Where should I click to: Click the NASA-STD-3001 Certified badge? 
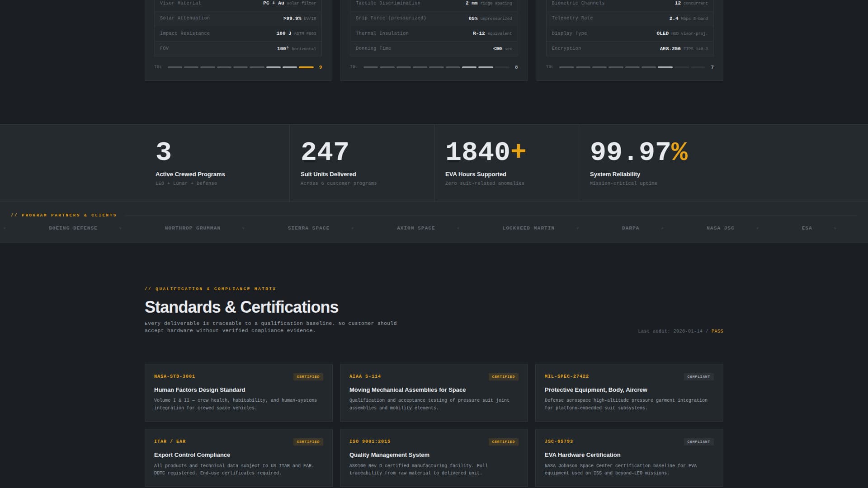coord(308,376)
